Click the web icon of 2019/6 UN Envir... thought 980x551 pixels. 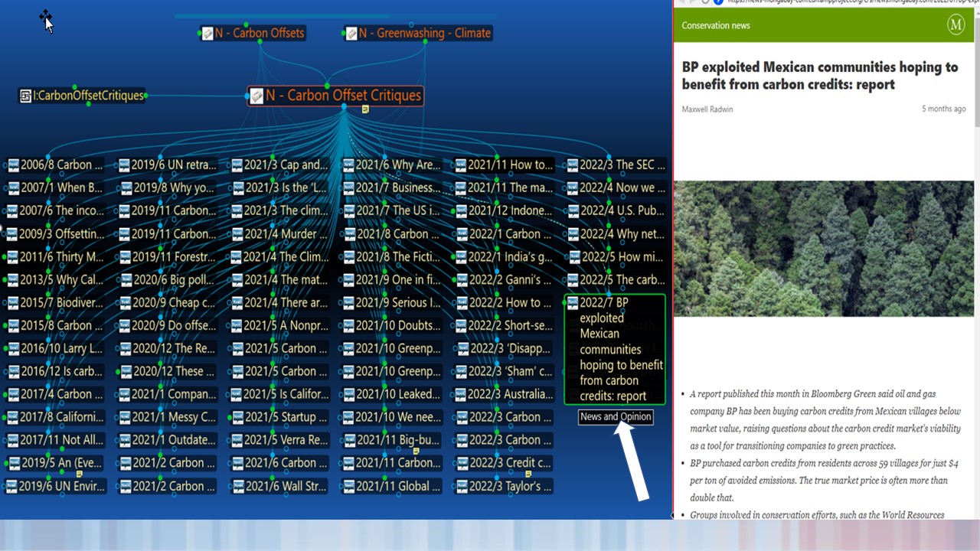tap(13, 487)
